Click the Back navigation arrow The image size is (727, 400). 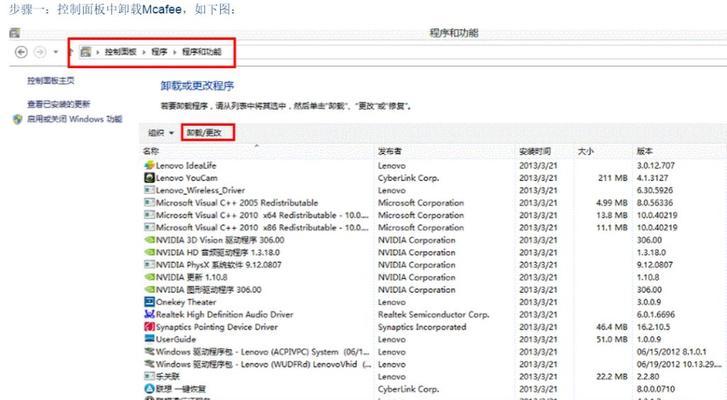click(x=21, y=52)
